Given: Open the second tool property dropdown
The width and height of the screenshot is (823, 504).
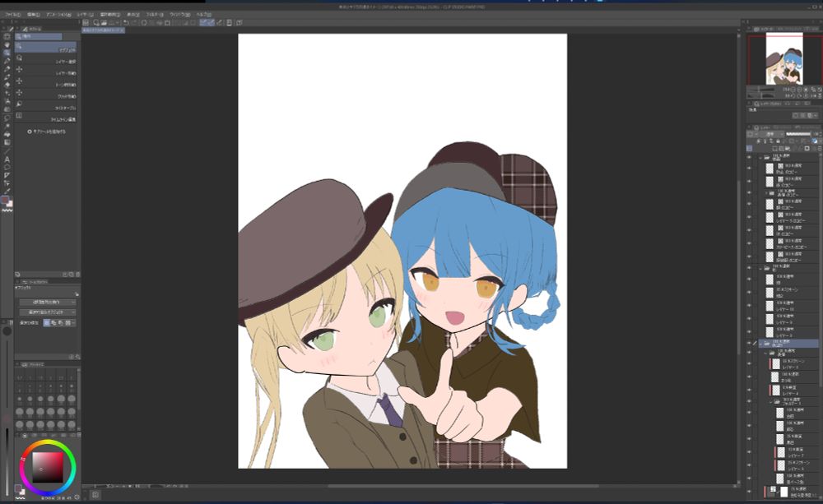Looking at the screenshot, I should click(48, 312).
